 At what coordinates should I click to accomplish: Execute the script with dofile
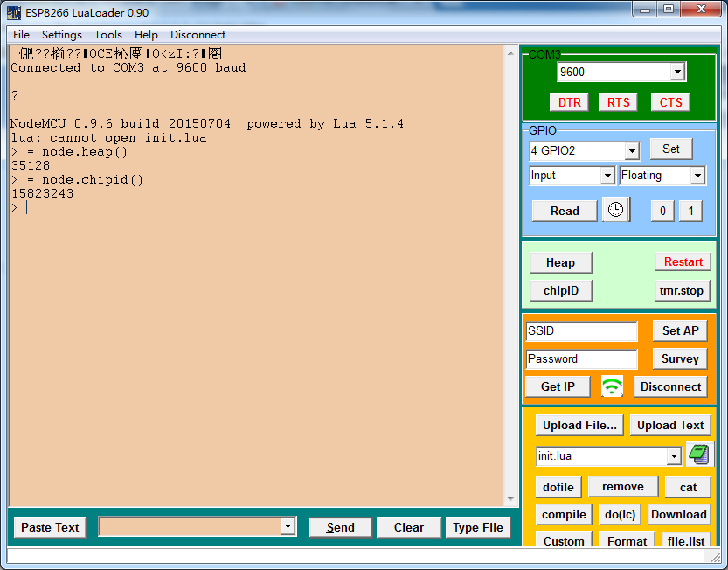558,486
